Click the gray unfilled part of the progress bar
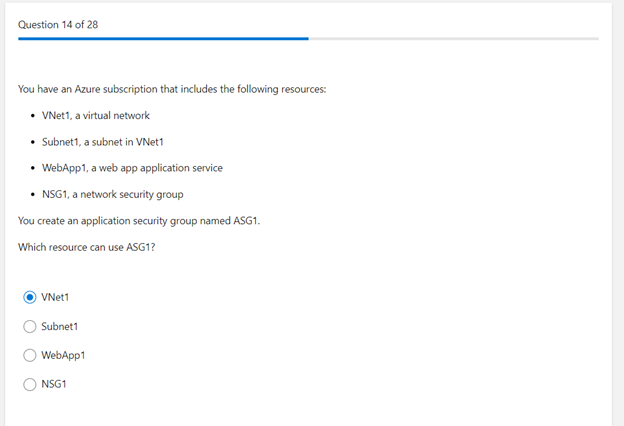Viewport: 624px width, 426px height. (x=454, y=39)
